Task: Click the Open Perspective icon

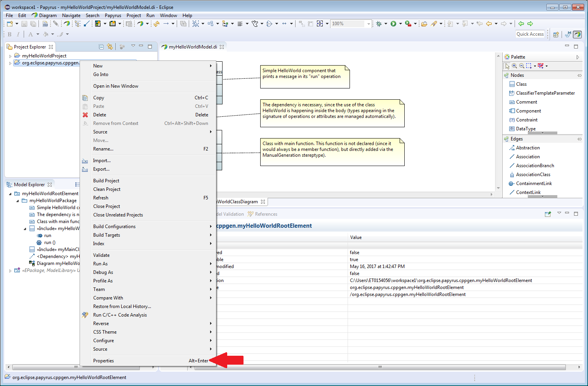Action: click(x=556, y=35)
